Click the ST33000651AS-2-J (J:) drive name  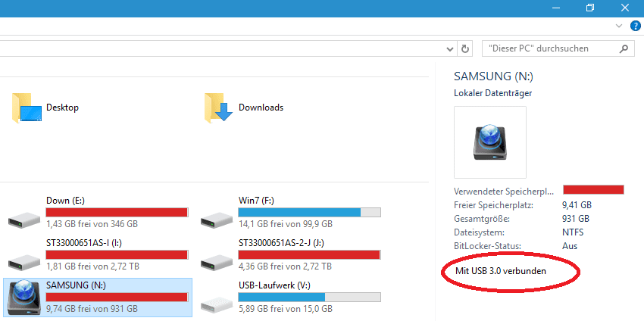281,243
